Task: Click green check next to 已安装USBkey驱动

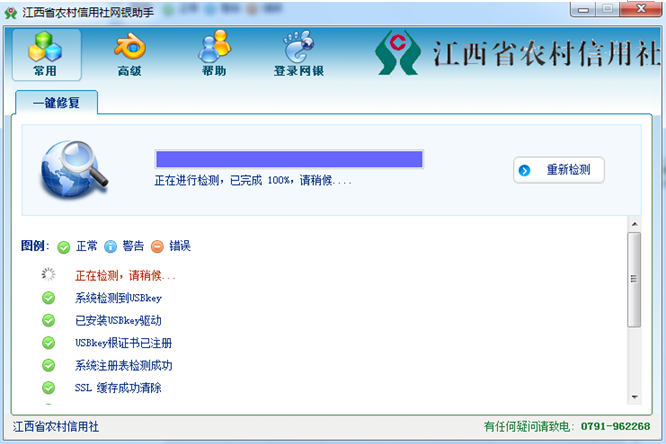Action: click(48, 320)
